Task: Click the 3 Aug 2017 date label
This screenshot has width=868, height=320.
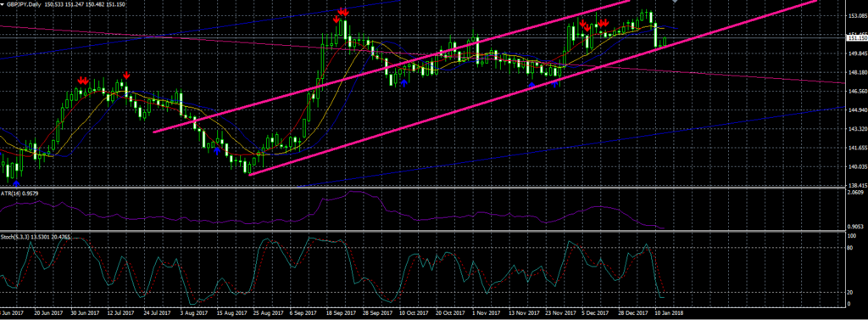Action: (194, 313)
